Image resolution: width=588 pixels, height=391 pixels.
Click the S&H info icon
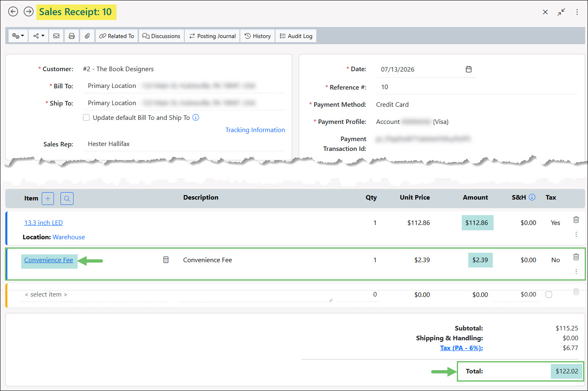coord(532,197)
